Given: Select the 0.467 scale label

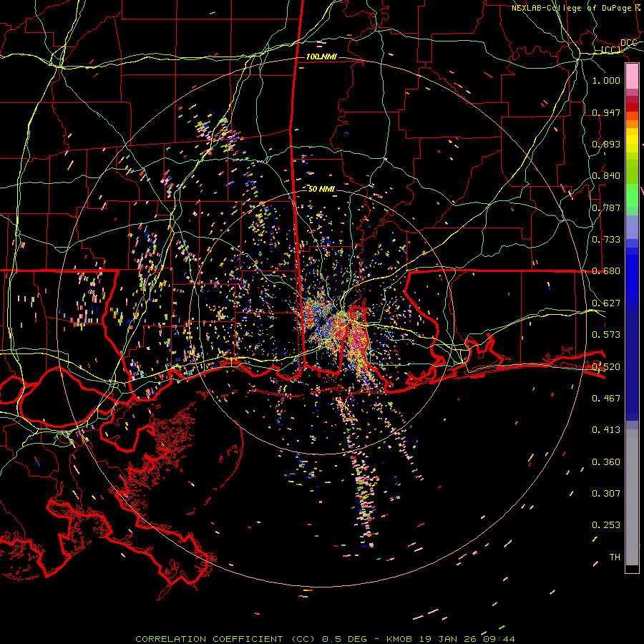Looking at the screenshot, I should 606,398.
